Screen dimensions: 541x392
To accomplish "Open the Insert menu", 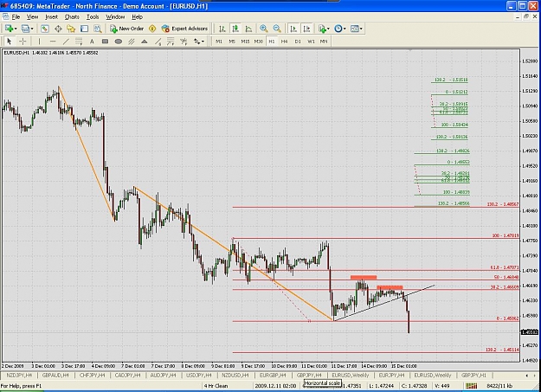I will [51, 16].
